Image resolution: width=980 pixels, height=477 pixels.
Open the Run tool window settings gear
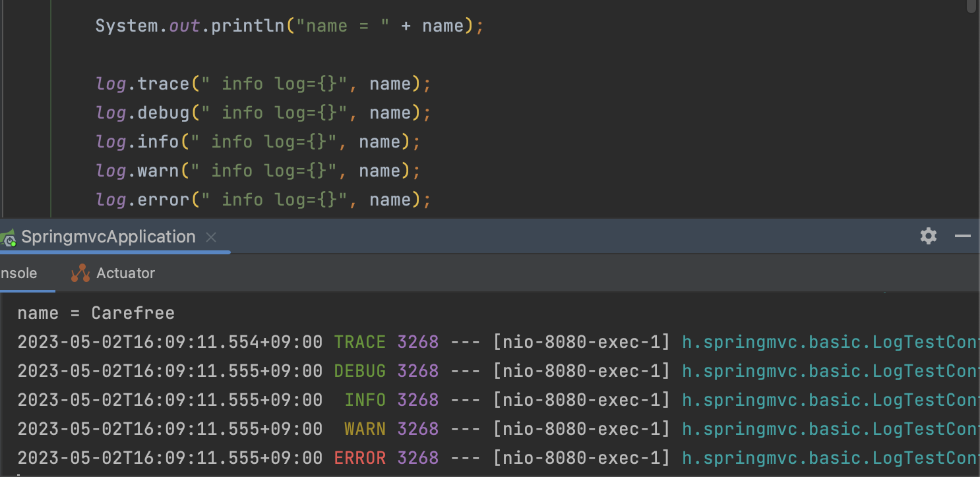pyautogui.click(x=929, y=236)
